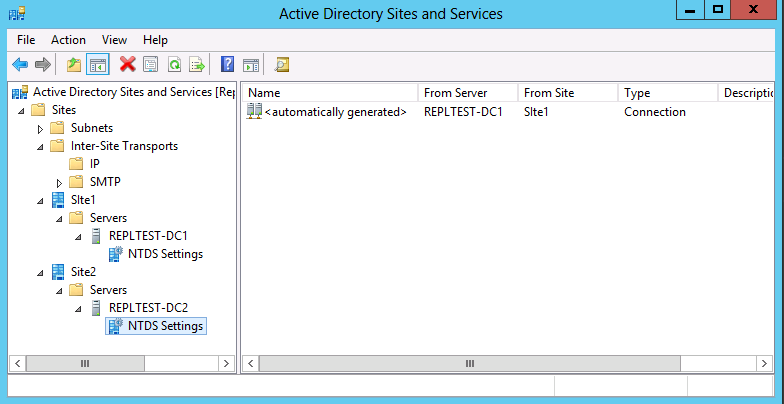This screenshot has width=784, height=404.
Task: Click the Site2 site icon
Action: [x=58, y=272]
